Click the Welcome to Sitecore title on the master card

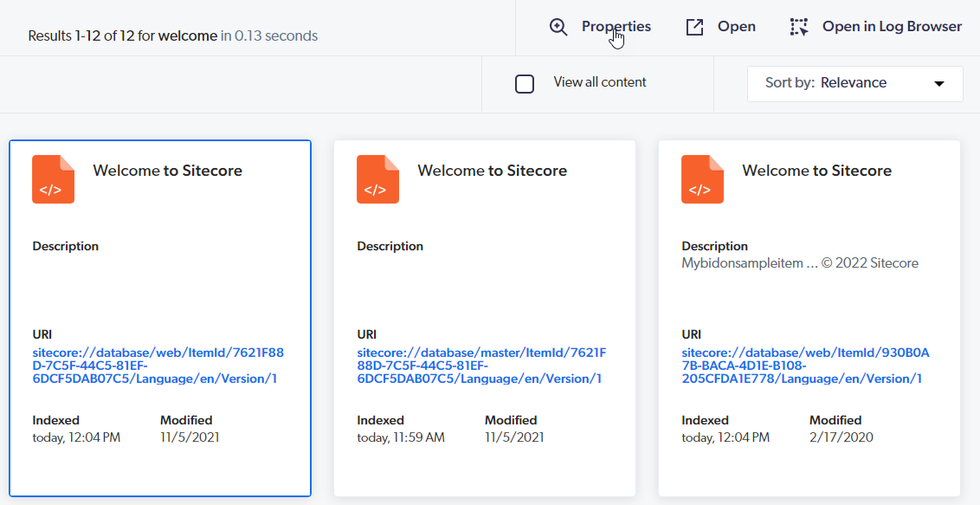point(493,171)
